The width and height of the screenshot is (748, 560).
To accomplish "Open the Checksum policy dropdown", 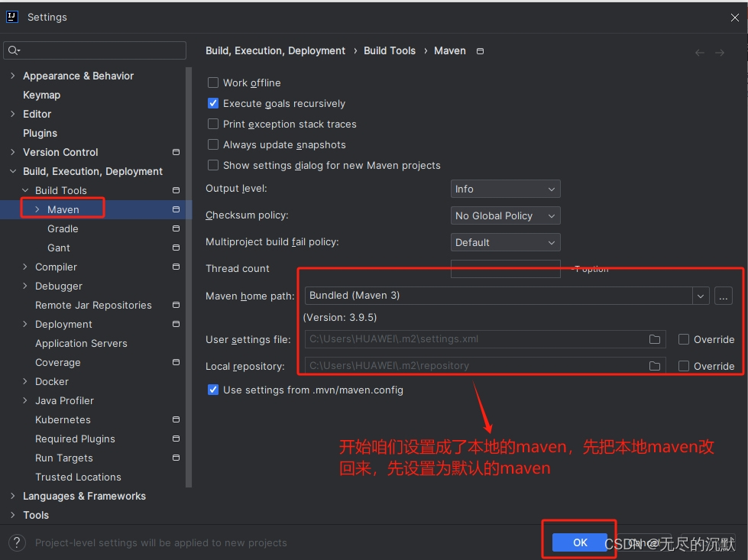I will tap(505, 215).
